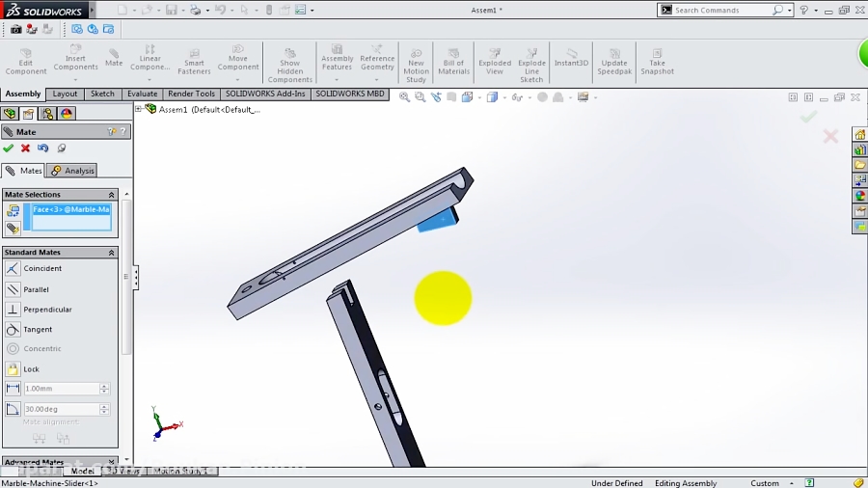Open SOLIDWORKS Add-Ins tab
868x488 pixels.
[265, 95]
